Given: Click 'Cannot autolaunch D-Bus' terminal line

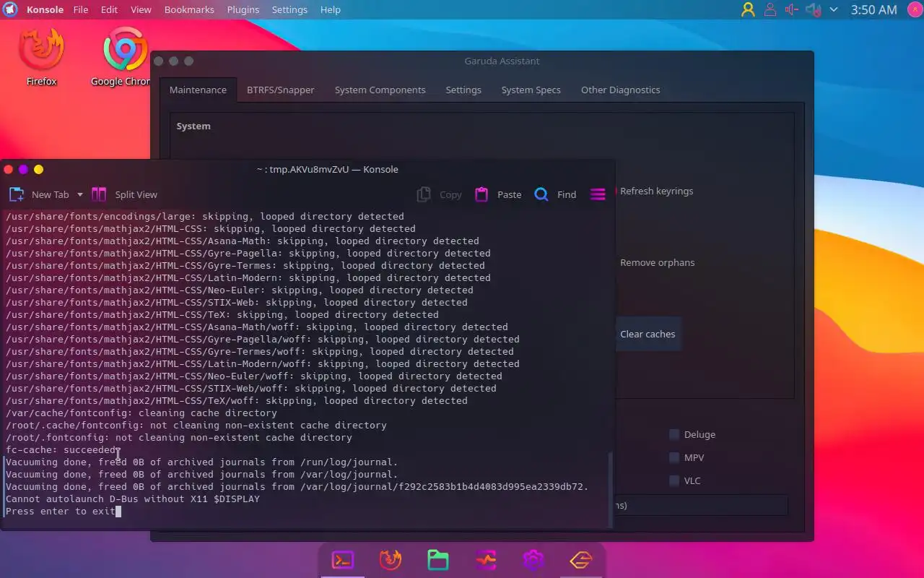Looking at the screenshot, I should (x=133, y=499).
